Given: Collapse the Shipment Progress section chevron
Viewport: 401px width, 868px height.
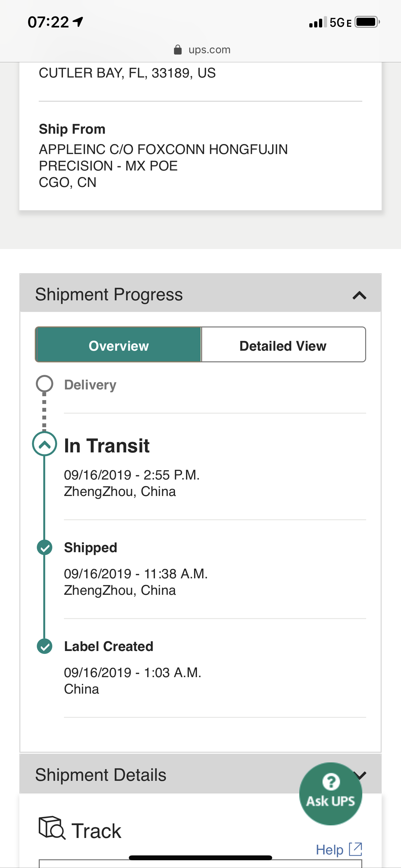Looking at the screenshot, I should (x=359, y=295).
